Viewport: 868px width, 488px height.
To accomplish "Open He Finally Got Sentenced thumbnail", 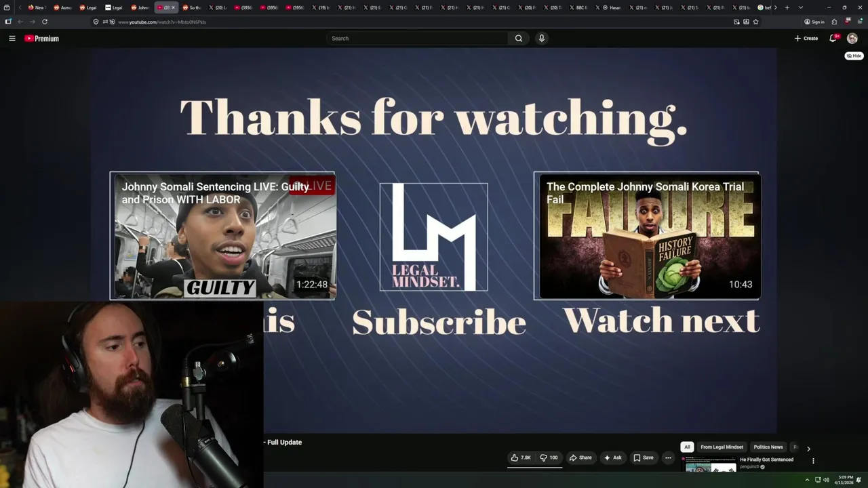I will tap(710, 464).
